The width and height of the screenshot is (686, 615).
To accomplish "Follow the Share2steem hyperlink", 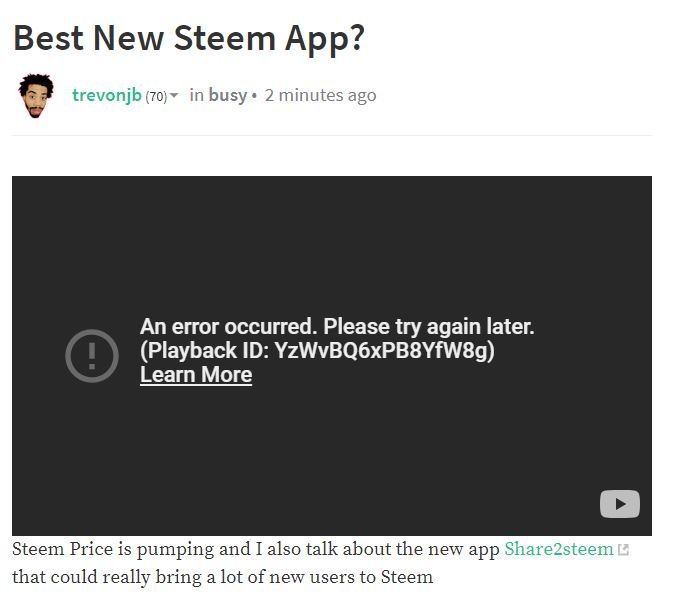I will (559, 549).
